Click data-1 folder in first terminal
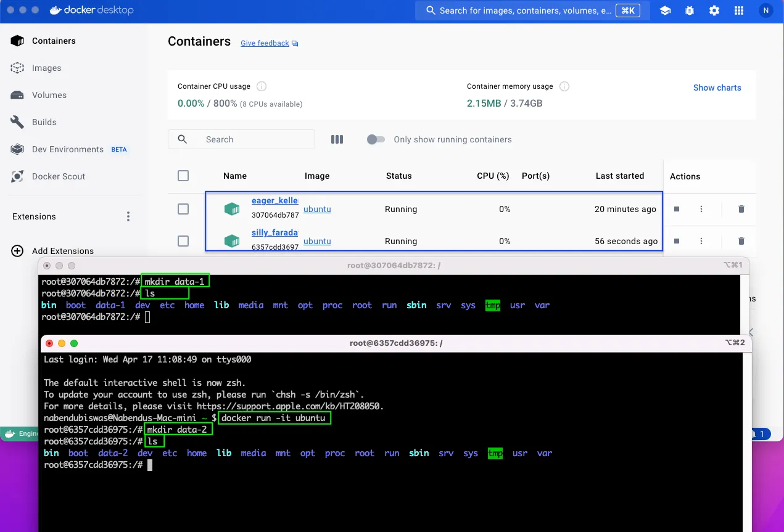 110,305
